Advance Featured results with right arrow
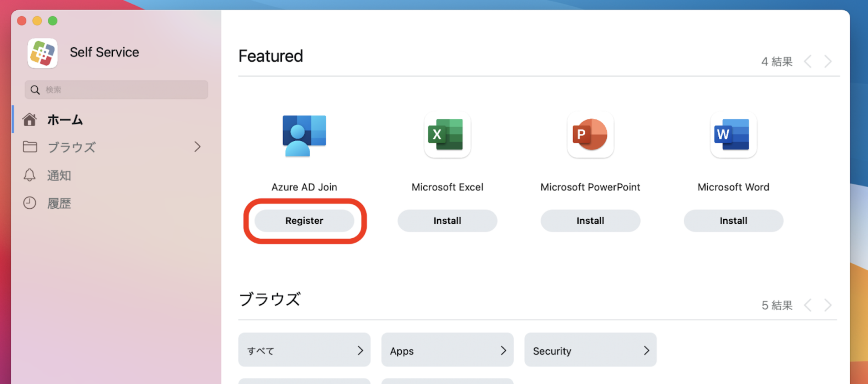This screenshot has width=868, height=384. pyautogui.click(x=828, y=61)
